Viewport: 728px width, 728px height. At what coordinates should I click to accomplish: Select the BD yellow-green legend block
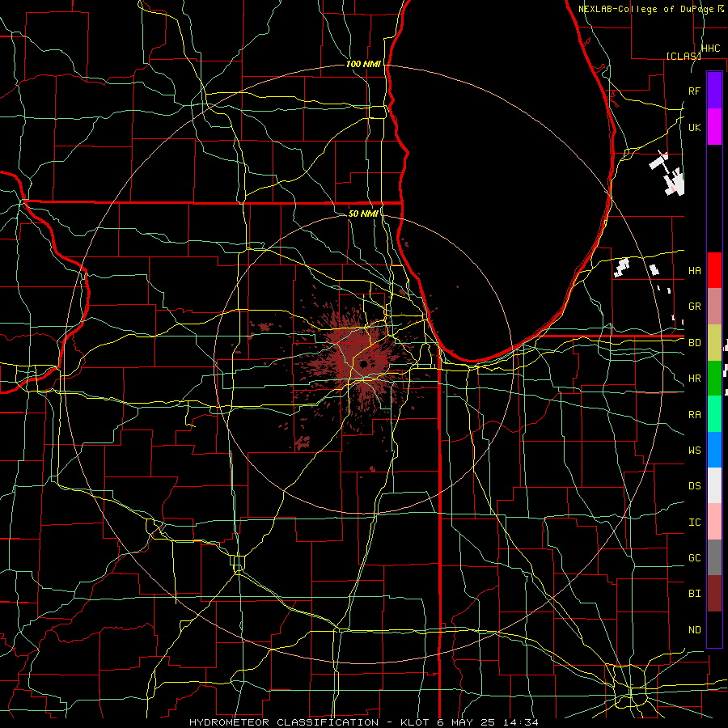point(714,342)
